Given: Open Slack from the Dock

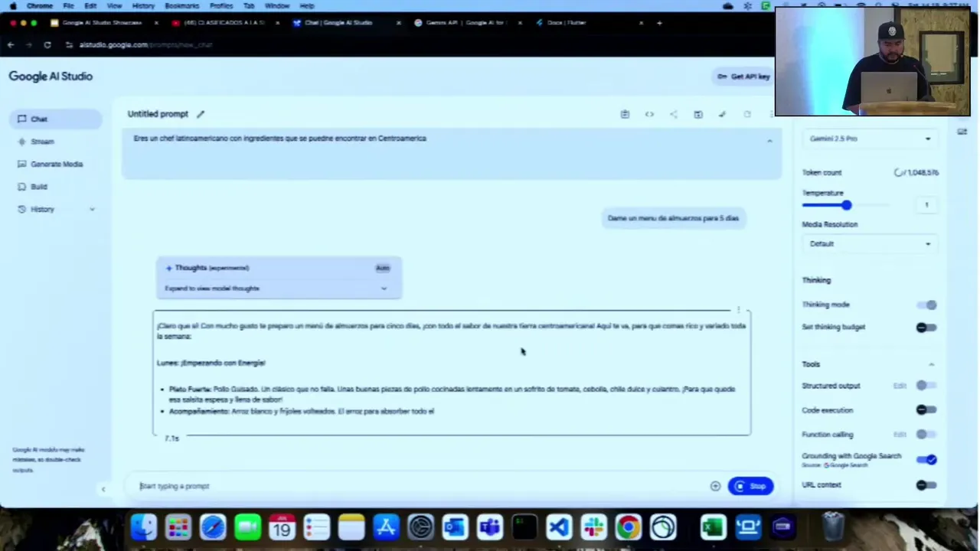Looking at the screenshot, I should [x=593, y=527].
